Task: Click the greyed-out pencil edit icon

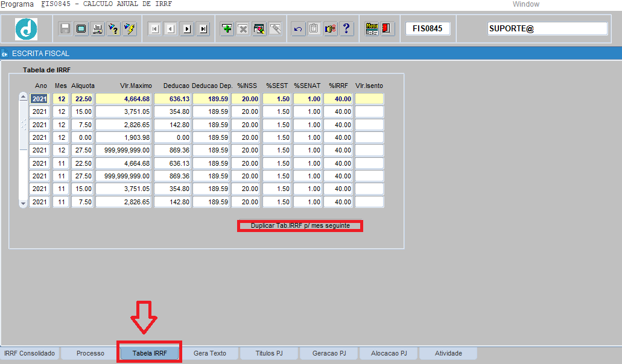Action: 275,29
